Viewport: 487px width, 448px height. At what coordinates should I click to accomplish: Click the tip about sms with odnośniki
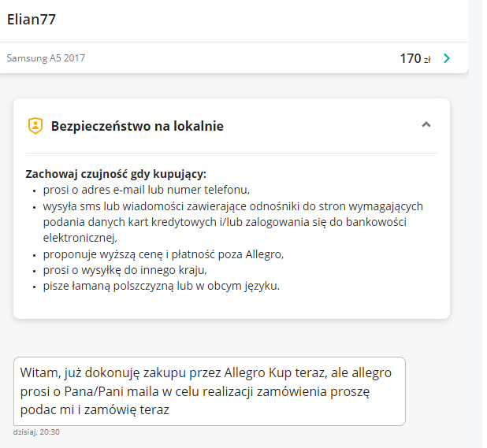click(233, 222)
